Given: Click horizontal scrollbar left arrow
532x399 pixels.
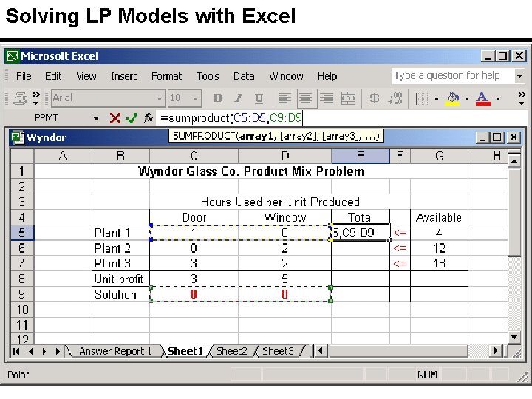Looking at the screenshot, I should coord(321,351).
